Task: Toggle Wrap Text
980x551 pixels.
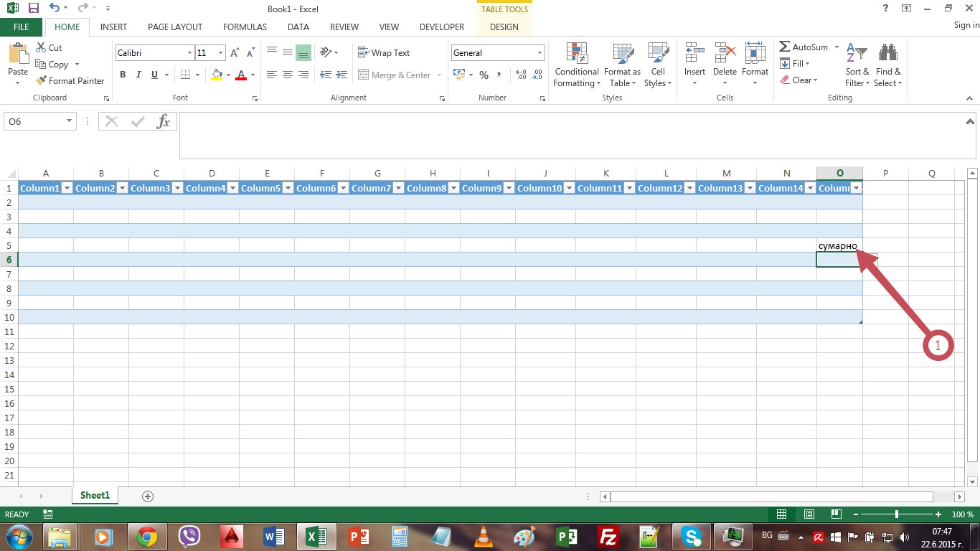Action: coord(384,53)
